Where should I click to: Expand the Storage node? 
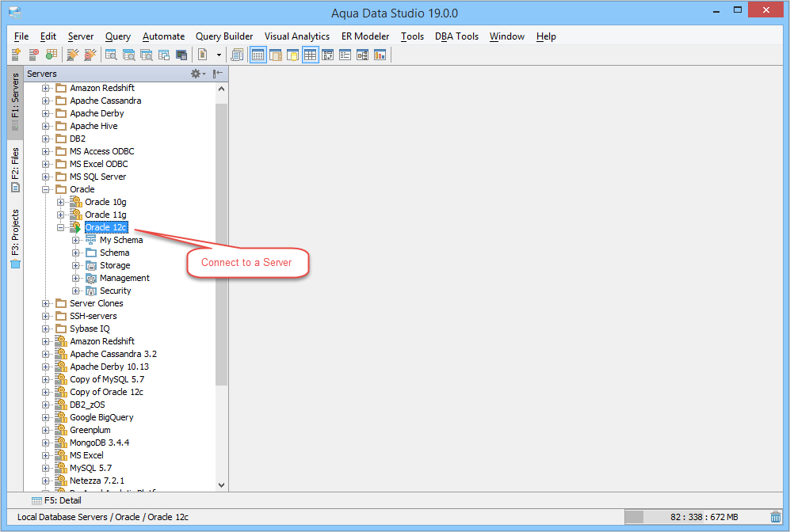75,265
